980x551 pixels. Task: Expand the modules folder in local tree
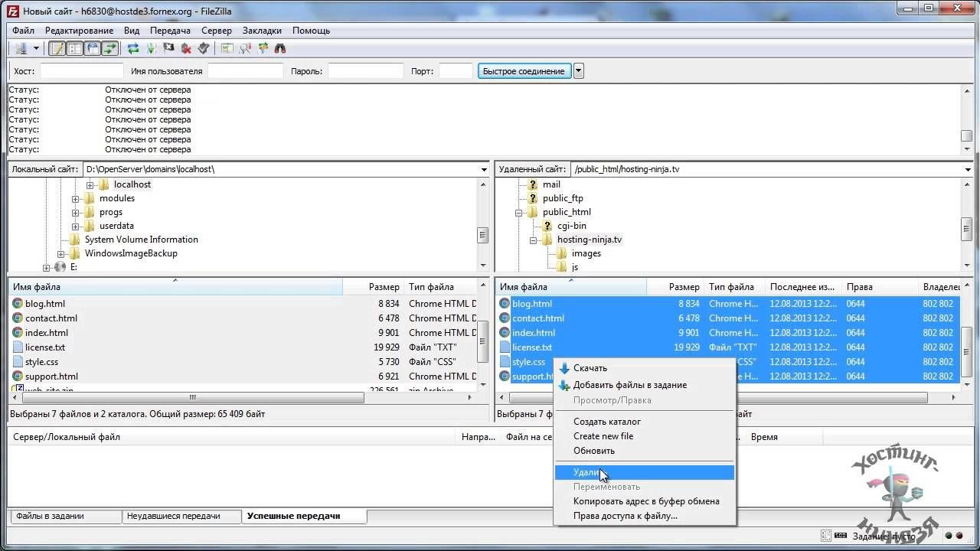click(x=76, y=199)
